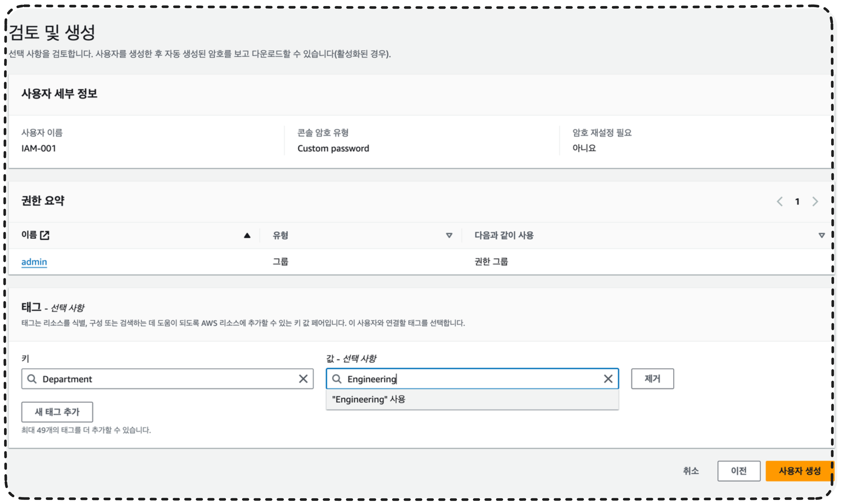Go back with 이전 button
Viewport: 843px width, 504px height.
[x=739, y=471]
